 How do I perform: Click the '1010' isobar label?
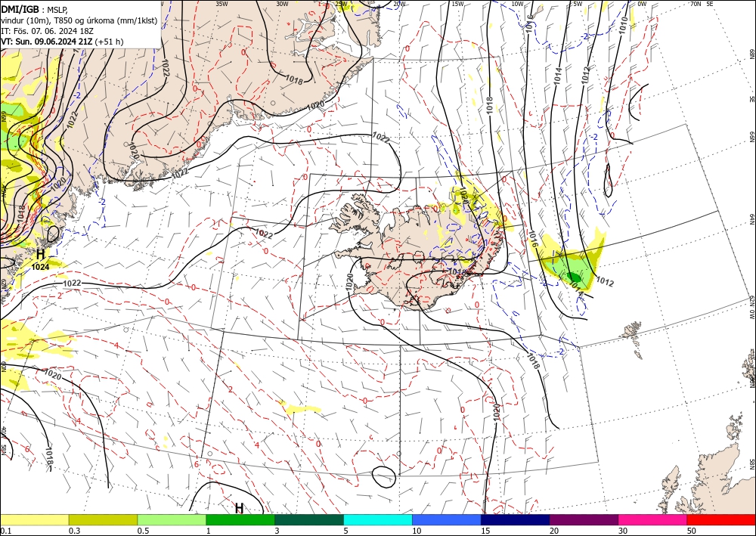click(624, 24)
